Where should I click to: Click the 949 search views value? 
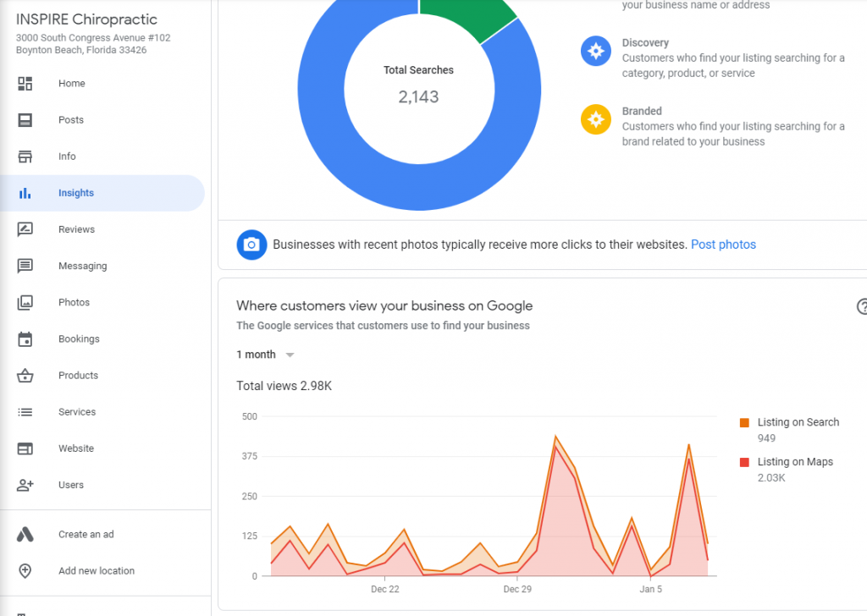(x=766, y=438)
